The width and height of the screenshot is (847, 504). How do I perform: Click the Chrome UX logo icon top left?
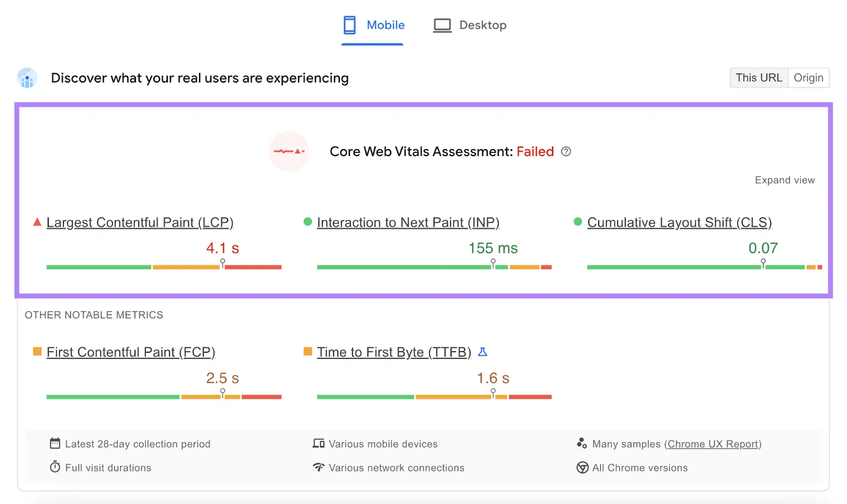click(x=26, y=78)
